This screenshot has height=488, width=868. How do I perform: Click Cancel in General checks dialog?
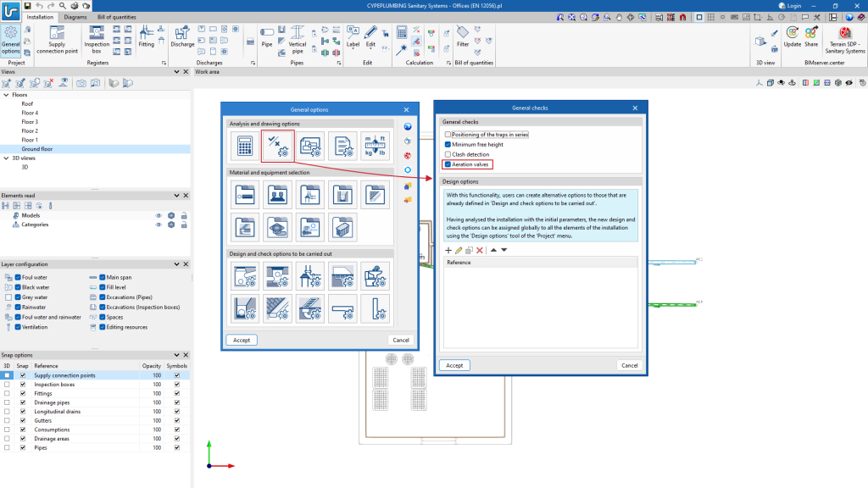pyautogui.click(x=630, y=366)
